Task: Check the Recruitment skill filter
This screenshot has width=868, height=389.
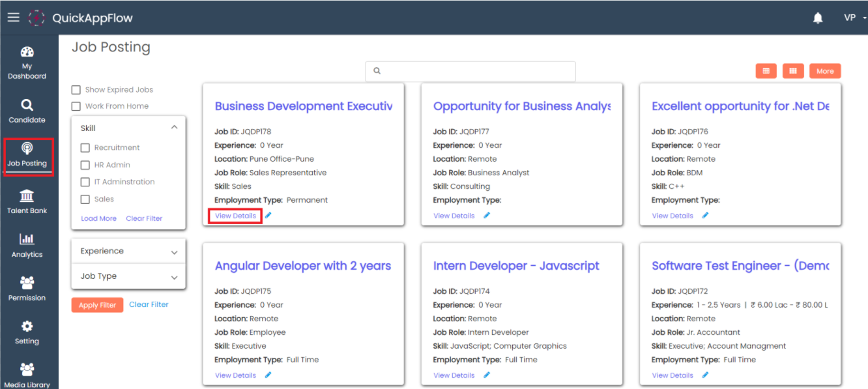Action: (85, 148)
